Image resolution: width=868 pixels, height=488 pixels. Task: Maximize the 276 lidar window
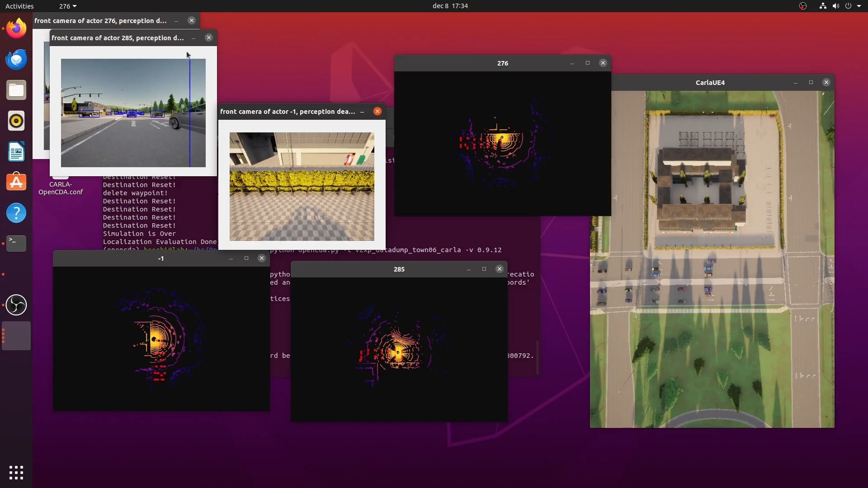pyautogui.click(x=588, y=63)
